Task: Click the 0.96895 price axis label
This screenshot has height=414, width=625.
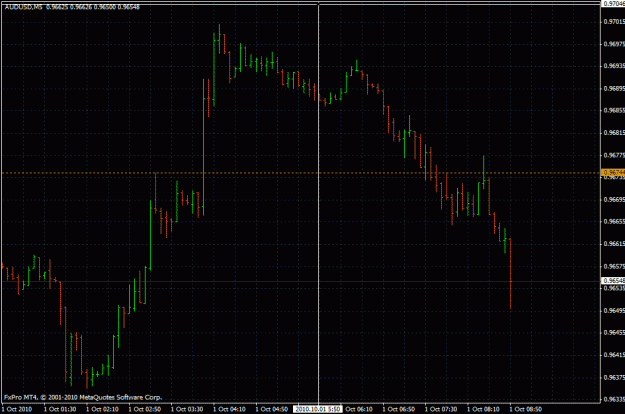Action: (x=614, y=88)
